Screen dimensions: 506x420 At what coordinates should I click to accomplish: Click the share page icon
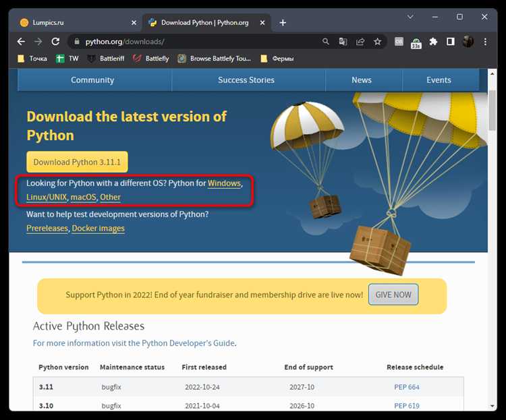click(x=360, y=42)
